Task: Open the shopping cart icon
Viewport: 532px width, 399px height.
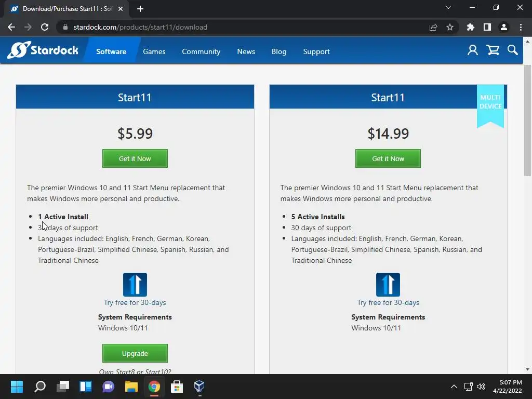Action: [x=493, y=50]
